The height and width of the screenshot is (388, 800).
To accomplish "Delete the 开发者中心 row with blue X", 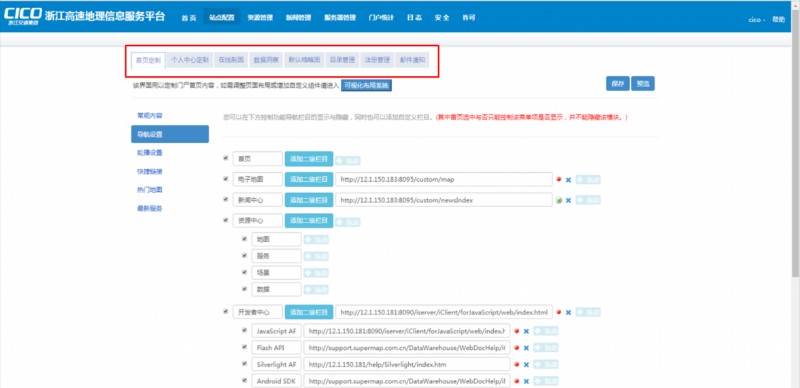I will [568, 312].
